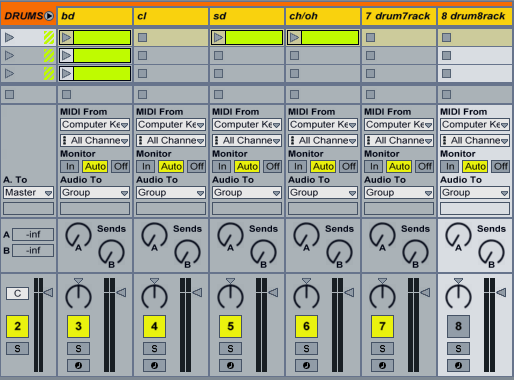Click the Send A knob on ch/oh track
Viewport: 514px width, 380px height.
click(306, 236)
